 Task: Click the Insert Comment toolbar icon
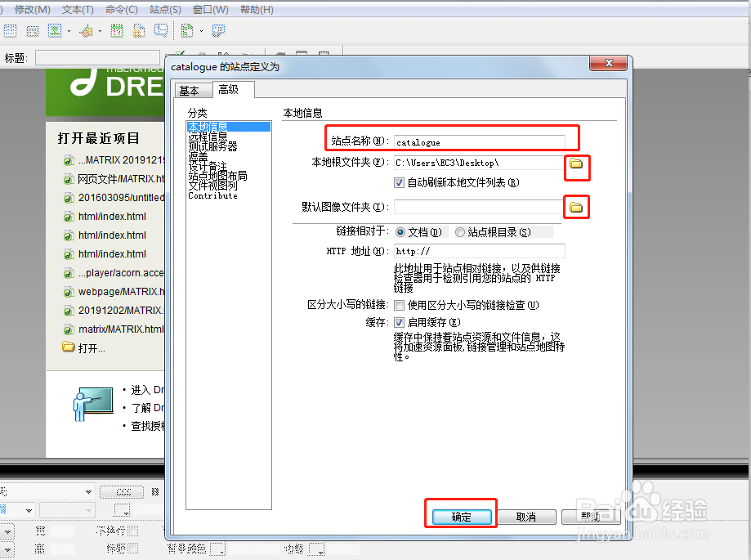coord(161,31)
